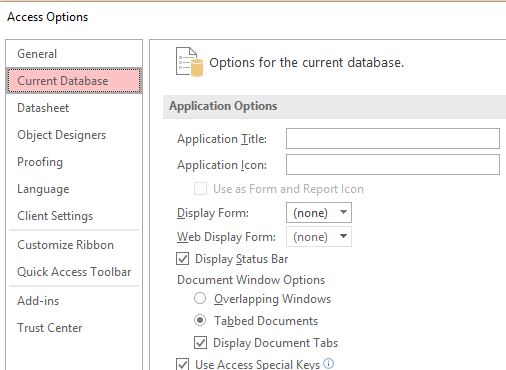Select Overlapping Windows option
The width and height of the screenshot is (506, 370).
[x=200, y=298]
